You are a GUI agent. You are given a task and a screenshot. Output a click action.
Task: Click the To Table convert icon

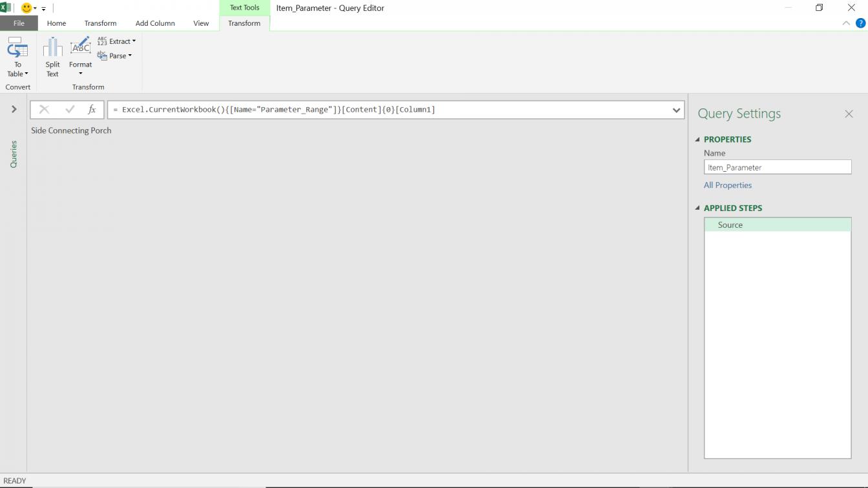click(x=17, y=48)
